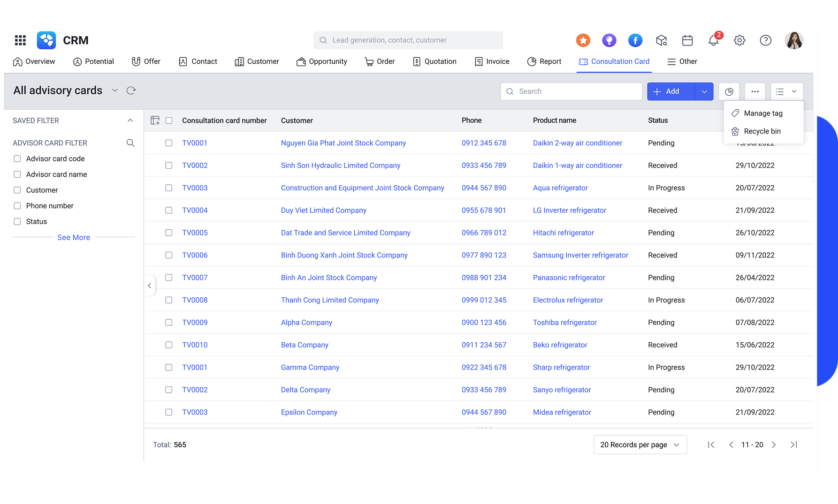Collapse the SAVED FILTER section

(130, 120)
